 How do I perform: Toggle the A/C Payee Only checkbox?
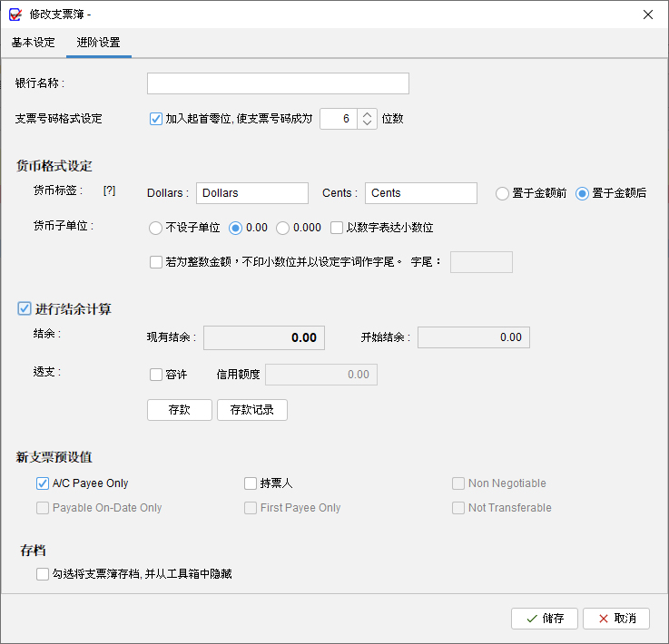click(43, 483)
